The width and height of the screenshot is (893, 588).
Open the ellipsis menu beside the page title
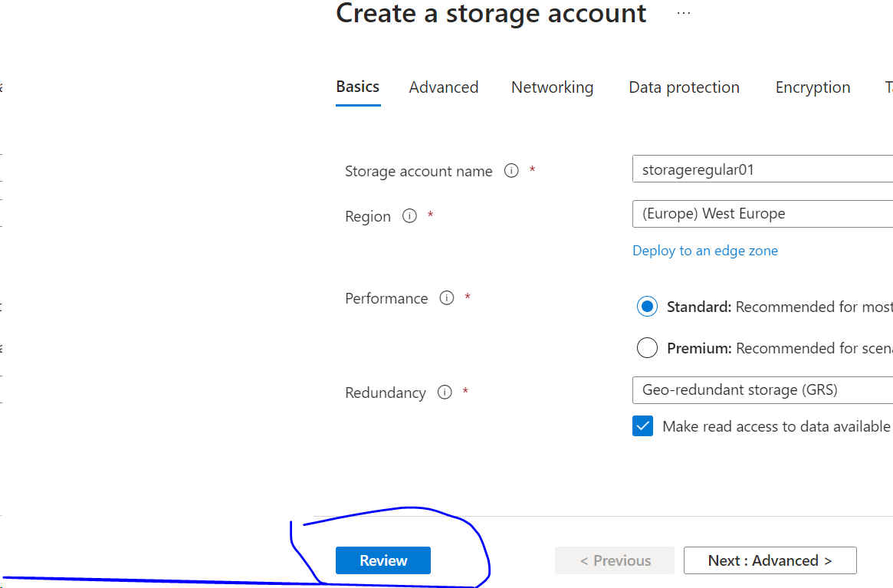684,14
